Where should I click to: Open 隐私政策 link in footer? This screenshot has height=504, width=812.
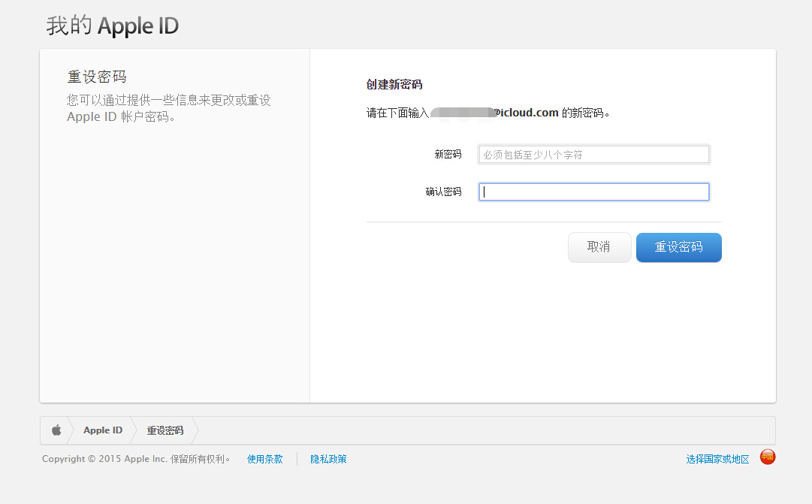tap(328, 459)
